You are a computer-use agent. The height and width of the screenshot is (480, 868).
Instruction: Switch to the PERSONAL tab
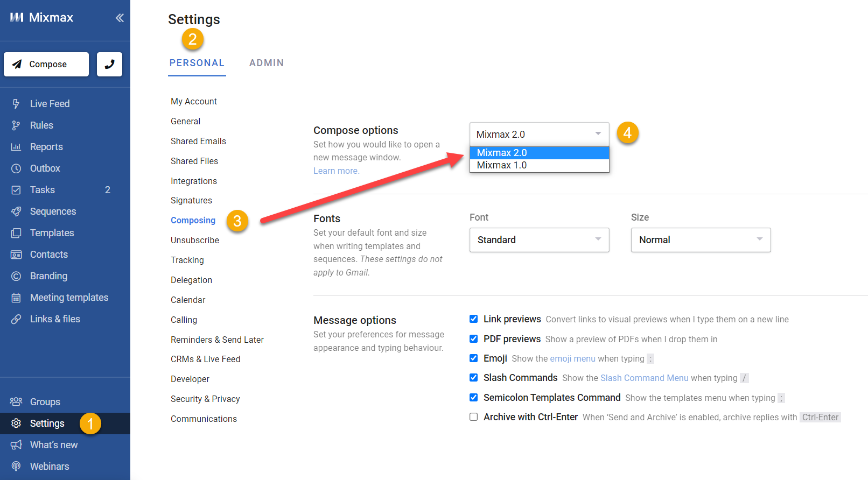click(x=197, y=63)
